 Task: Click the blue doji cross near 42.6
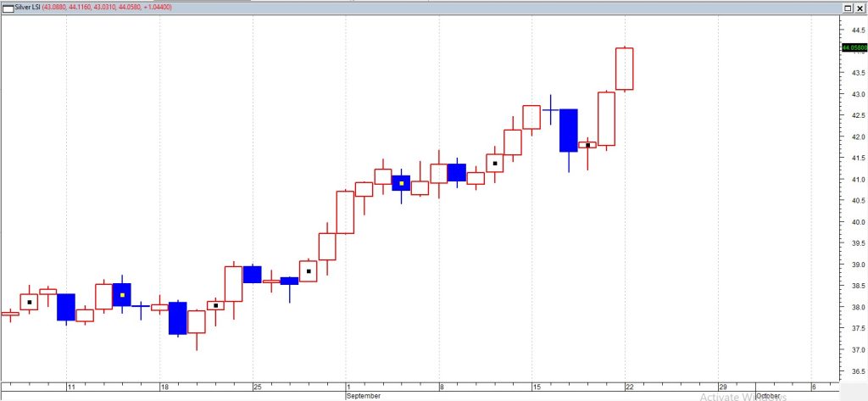[550, 110]
